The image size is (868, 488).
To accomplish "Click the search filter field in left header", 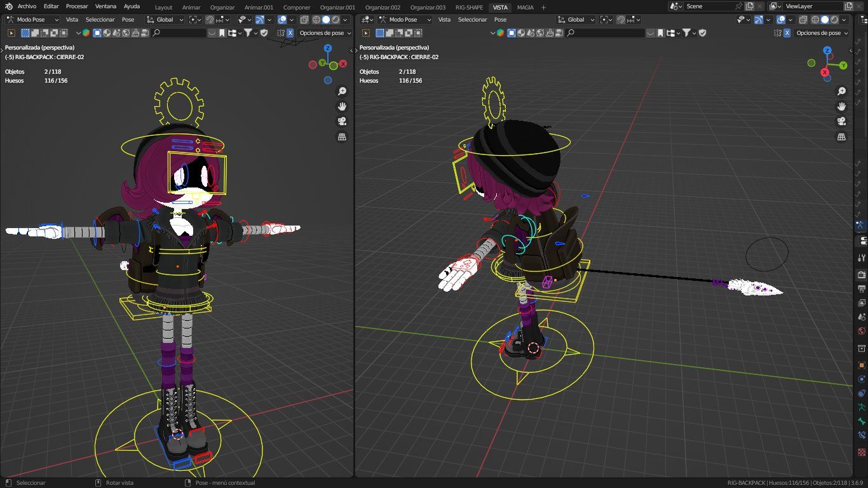I will pyautogui.click(x=179, y=32).
